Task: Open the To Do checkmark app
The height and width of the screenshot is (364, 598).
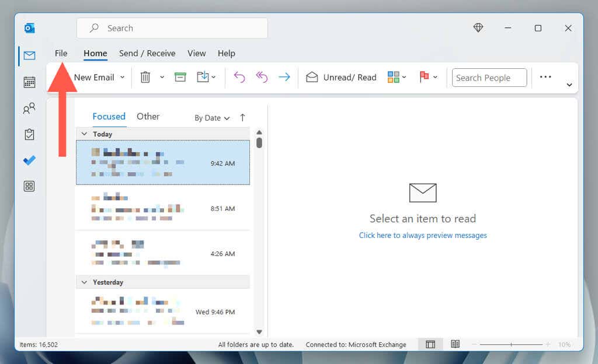Action: point(29,160)
